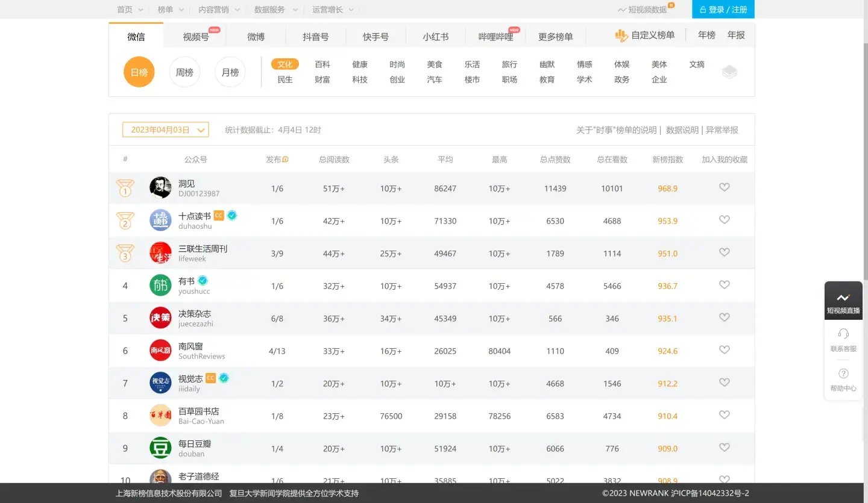Click 百草园书店 avatar logo
The height and width of the screenshot is (503, 868).
point(160,416)
